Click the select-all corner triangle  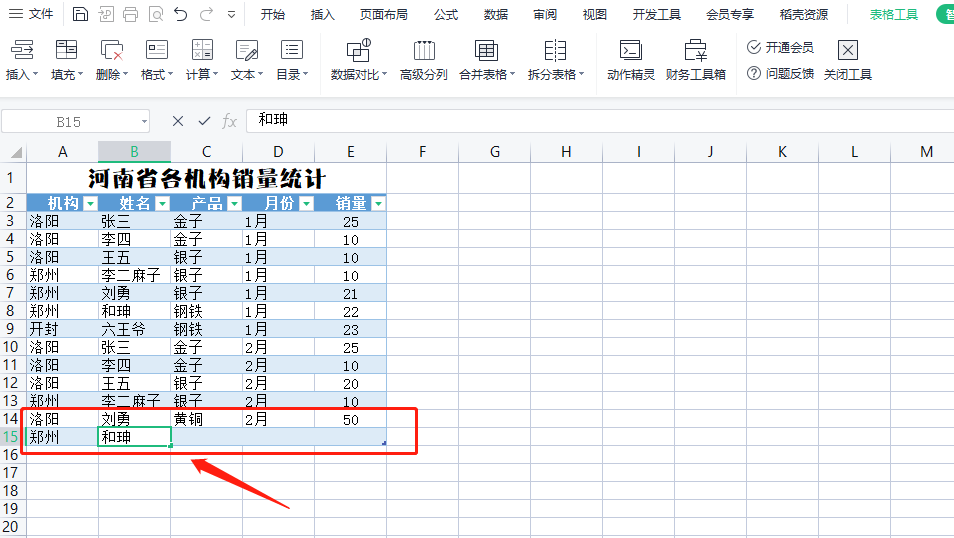[16, 152]
